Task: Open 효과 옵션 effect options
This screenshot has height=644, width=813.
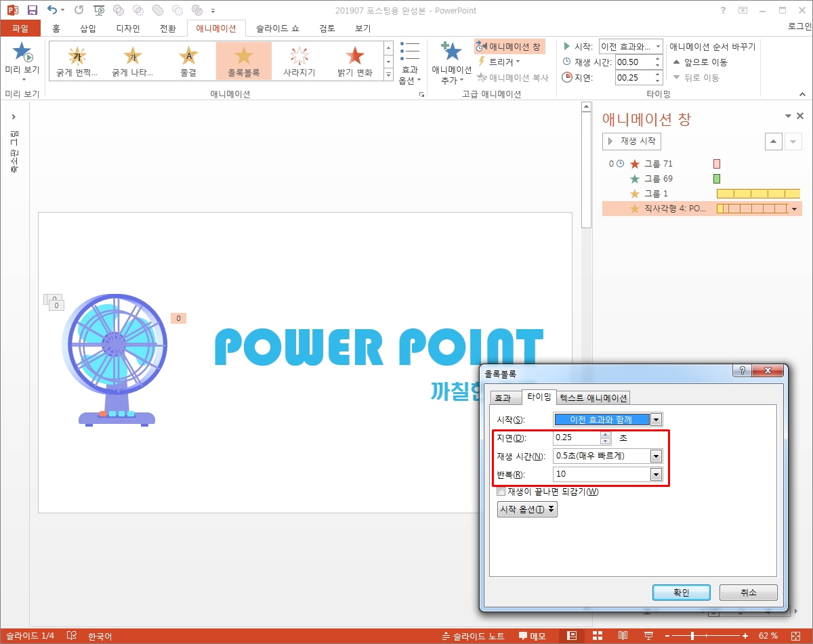Action: 410,62
